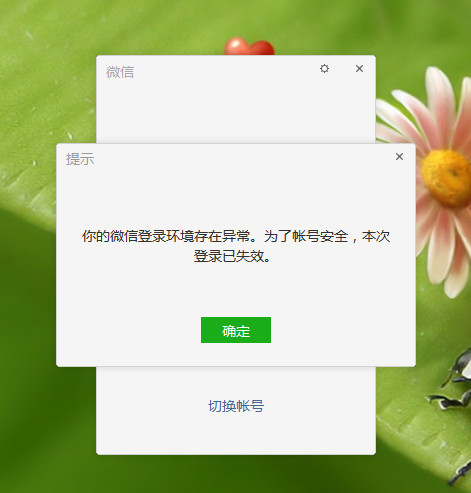Click the yellow center of the daisy wallpaper
Image resolution: width=471 pixels, height=493 pixels.
pos(447,177)
